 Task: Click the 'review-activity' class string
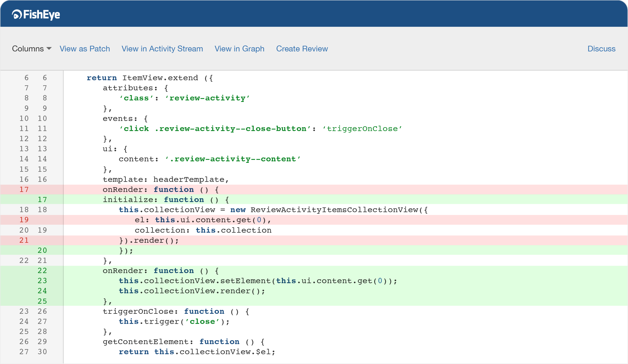(207, 98)
